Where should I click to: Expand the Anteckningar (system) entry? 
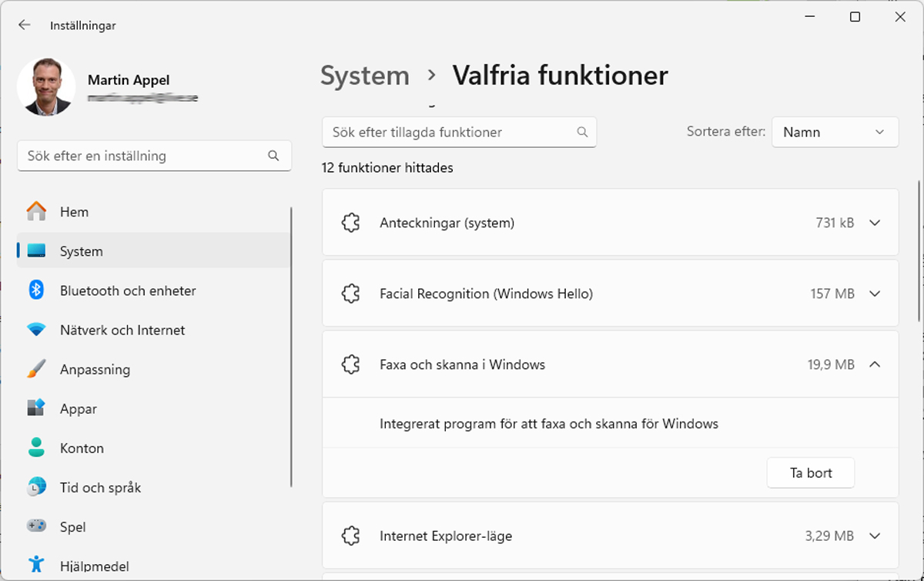pos(874,223)
